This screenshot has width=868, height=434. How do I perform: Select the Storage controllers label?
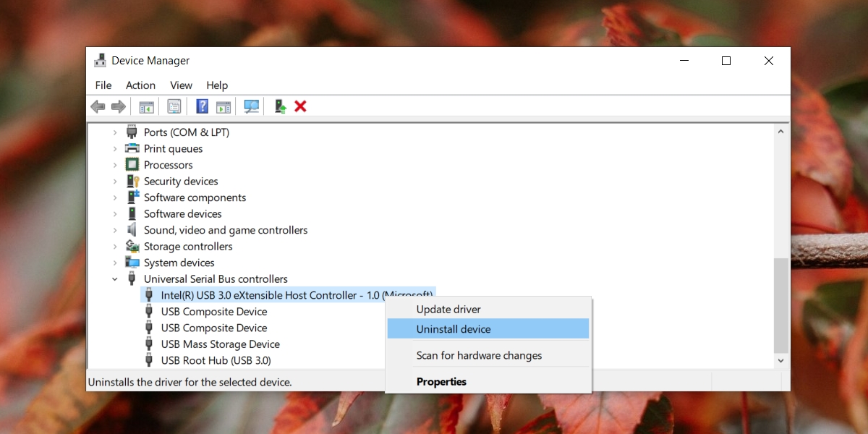pos(188,246)
